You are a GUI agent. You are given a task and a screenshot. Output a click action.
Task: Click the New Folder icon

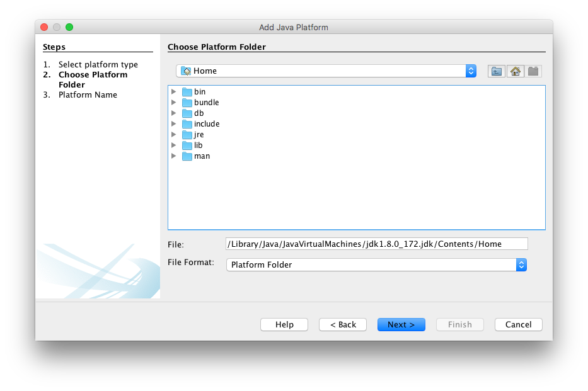533,71
